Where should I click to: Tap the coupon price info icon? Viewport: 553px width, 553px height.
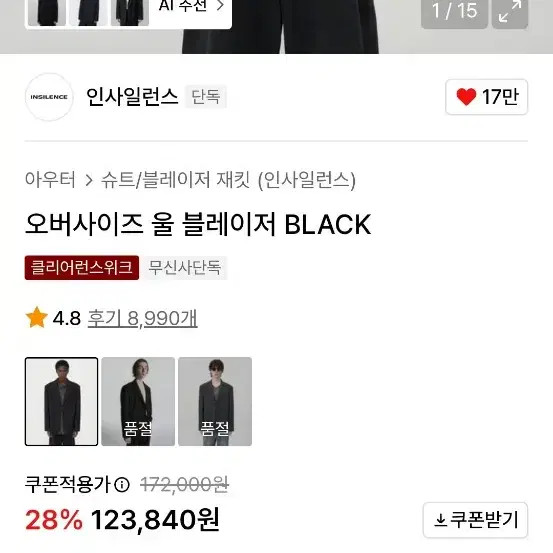click(122, 485)
